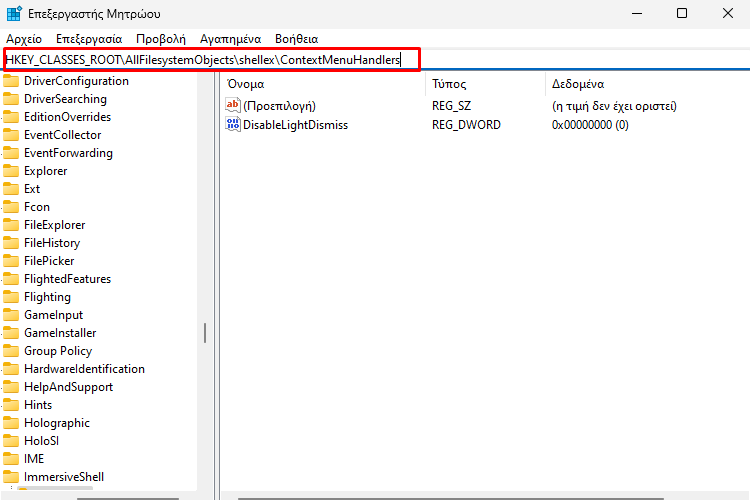
Task: Select the EditionOverrides folder icon
Action: coord(11,117)
